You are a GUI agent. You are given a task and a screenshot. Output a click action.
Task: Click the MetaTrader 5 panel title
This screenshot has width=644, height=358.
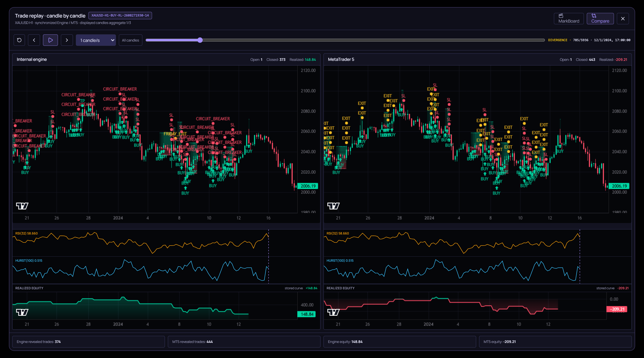click(341, 59)
